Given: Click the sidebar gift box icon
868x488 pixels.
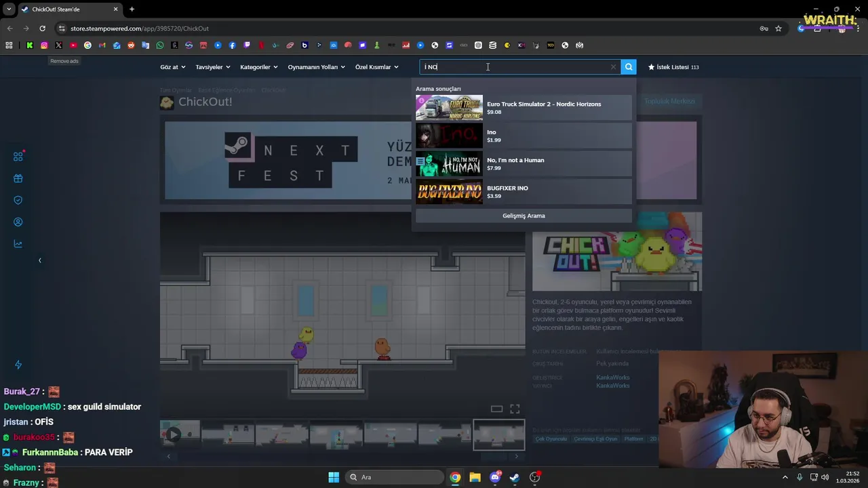Looking at the screenshot, I should pos(18,178).
